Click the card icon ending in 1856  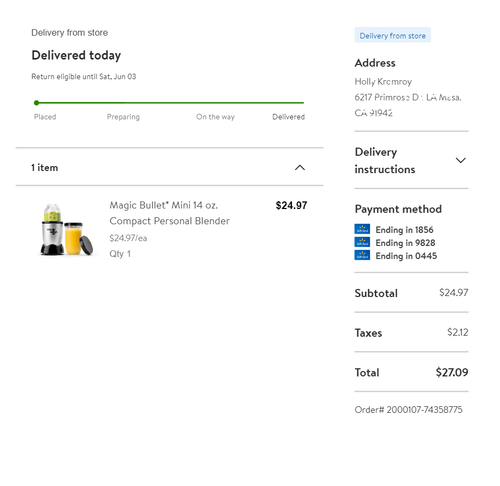(x=362, y=229)
